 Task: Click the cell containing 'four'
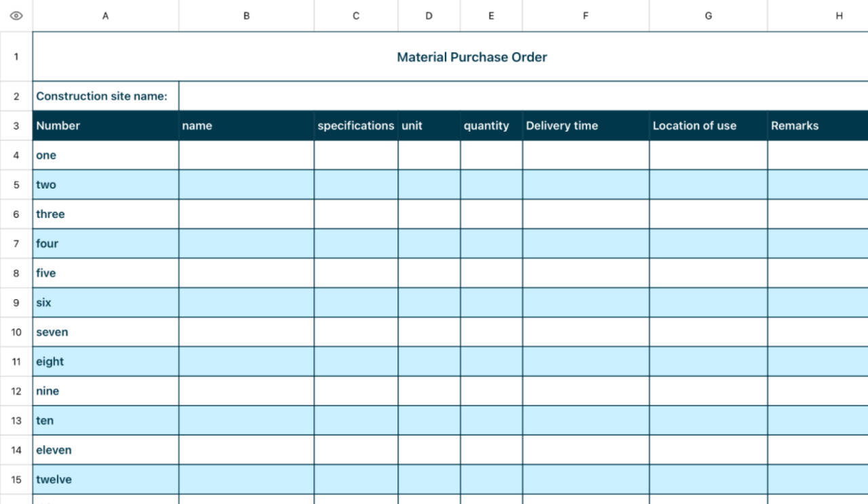point(106,244)
